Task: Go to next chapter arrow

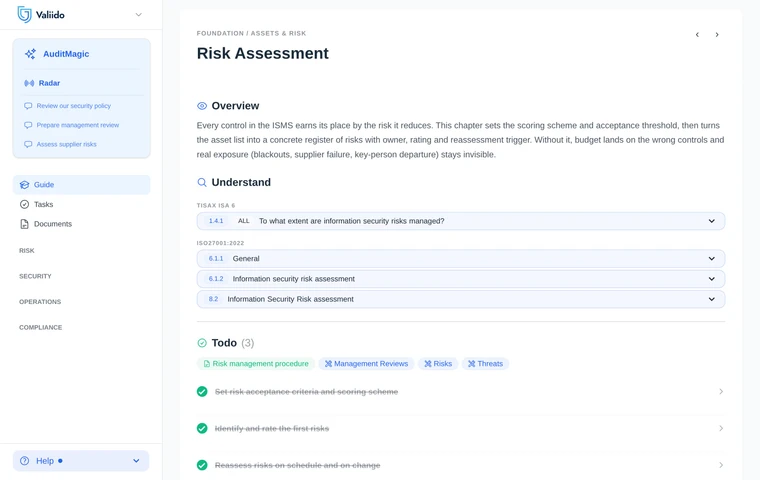Action: (717, 35)
